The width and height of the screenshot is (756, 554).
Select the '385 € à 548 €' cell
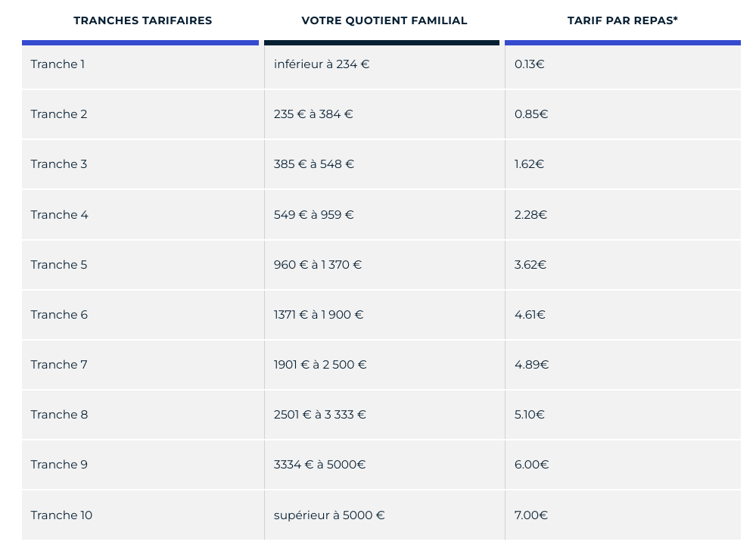(314, 164)
